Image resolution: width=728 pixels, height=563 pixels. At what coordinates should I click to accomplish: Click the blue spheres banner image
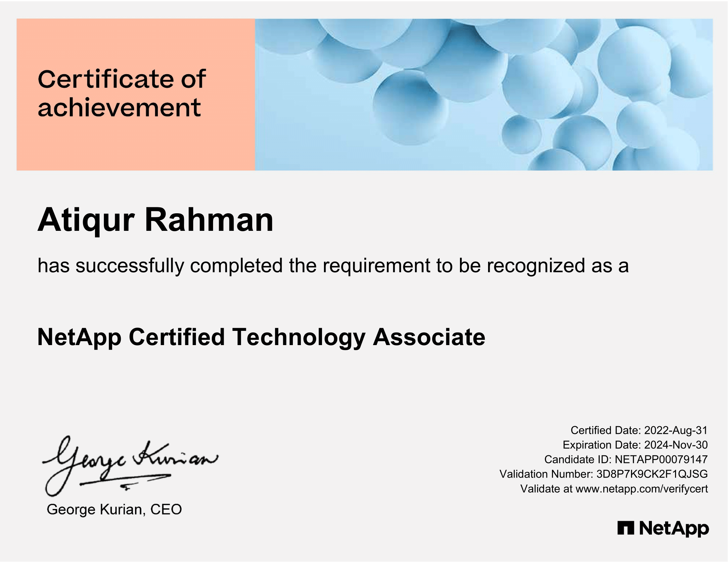[484, 95]
